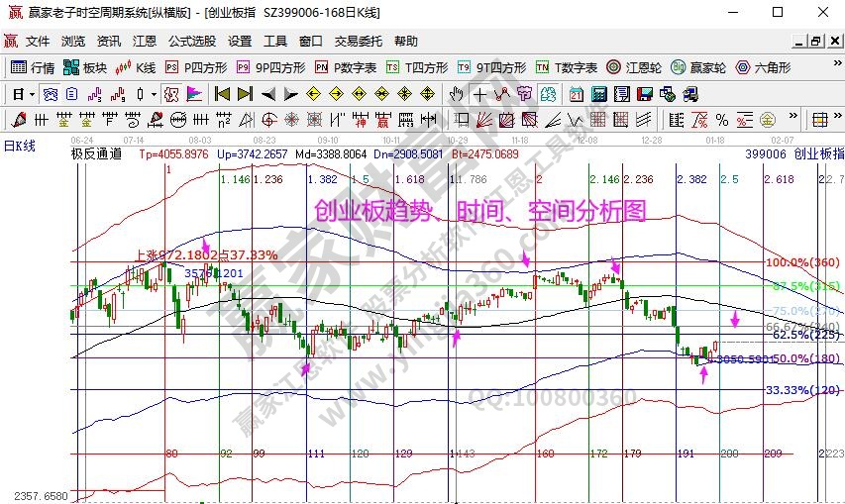Expand the candlestick style dropdown arrow
845x504 pixels.
coord(153,95)
